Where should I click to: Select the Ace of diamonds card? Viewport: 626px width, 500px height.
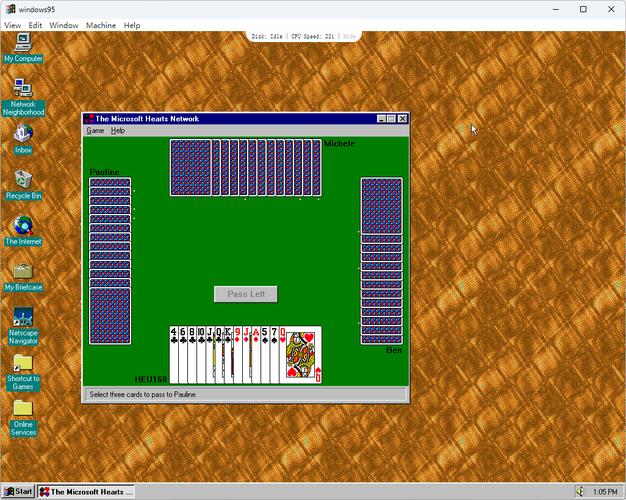pyautogui.click(x=256, y=355)
